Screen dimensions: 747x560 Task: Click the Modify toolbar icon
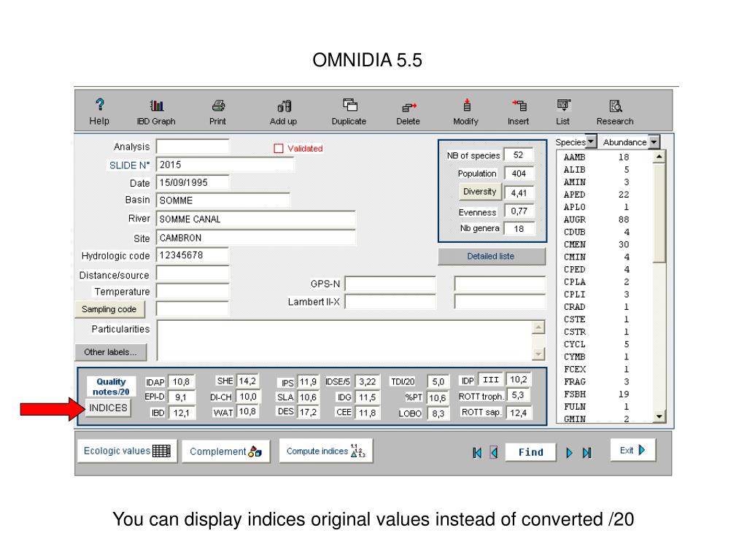pos(466,112)
